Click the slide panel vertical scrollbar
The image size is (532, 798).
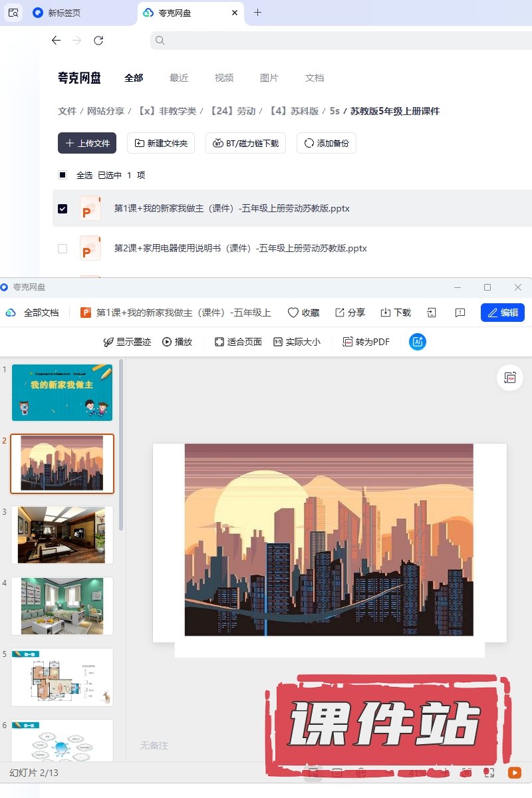pyautogui.click(x=121, y=446)
